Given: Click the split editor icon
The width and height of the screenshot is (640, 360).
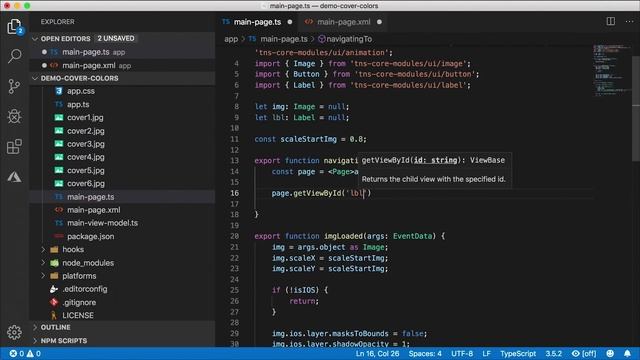Looking at the screenshot, I should coord(611,21).
